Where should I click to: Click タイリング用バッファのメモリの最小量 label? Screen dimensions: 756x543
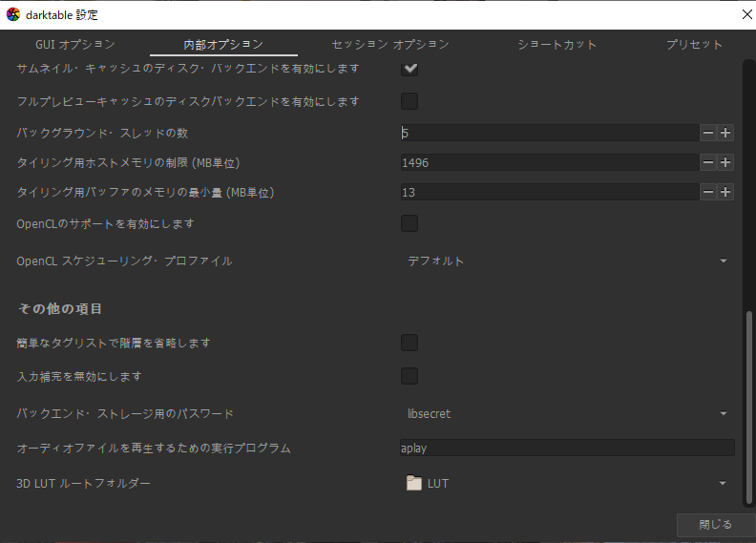[145, 193]
